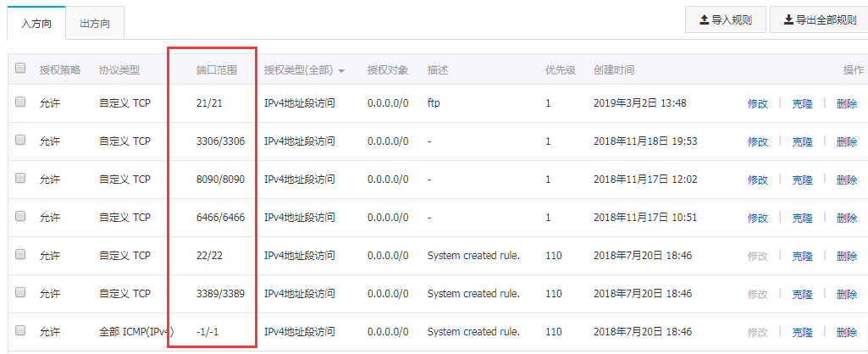Viewport: 868px width, 354px height.
Task: Click 删除 for the ICMP -1/-1 rule
Action: coord(847,332)
